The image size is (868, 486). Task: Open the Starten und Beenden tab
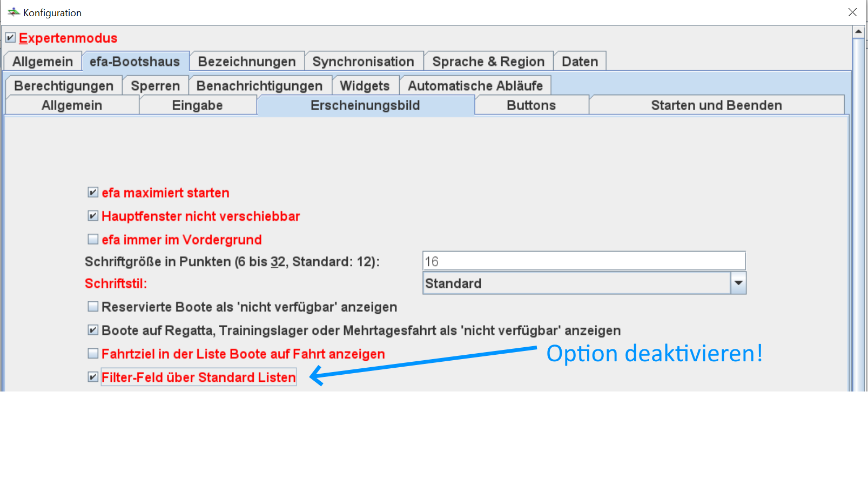coord(716,105)
